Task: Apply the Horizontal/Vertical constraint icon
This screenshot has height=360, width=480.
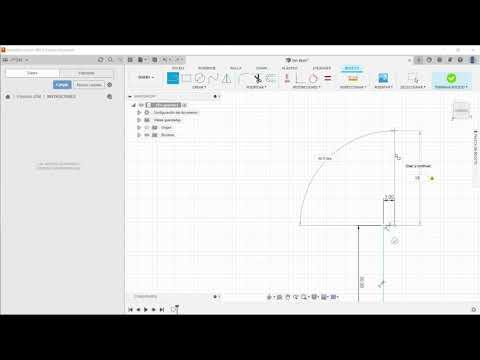Action: [x=287, y=78]
